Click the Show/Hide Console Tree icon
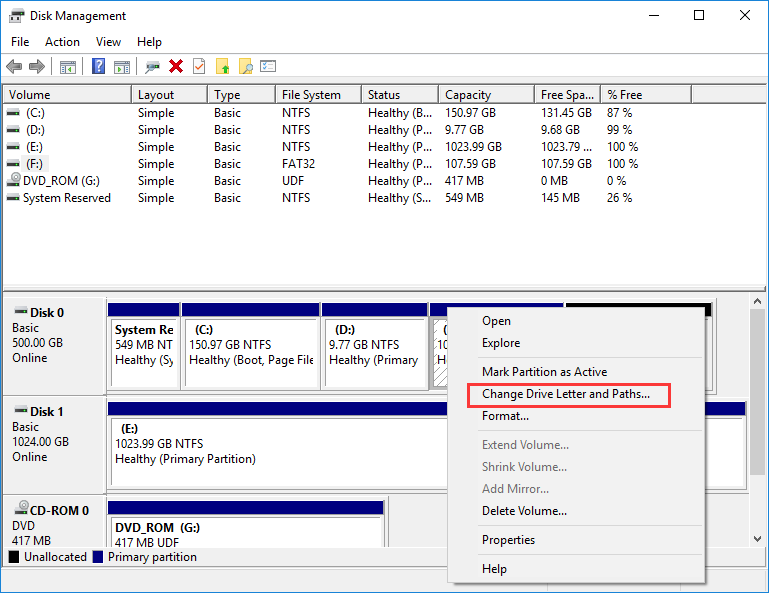Image resolution: width=769 pixels, height=593 pixels. coord(68,66)
